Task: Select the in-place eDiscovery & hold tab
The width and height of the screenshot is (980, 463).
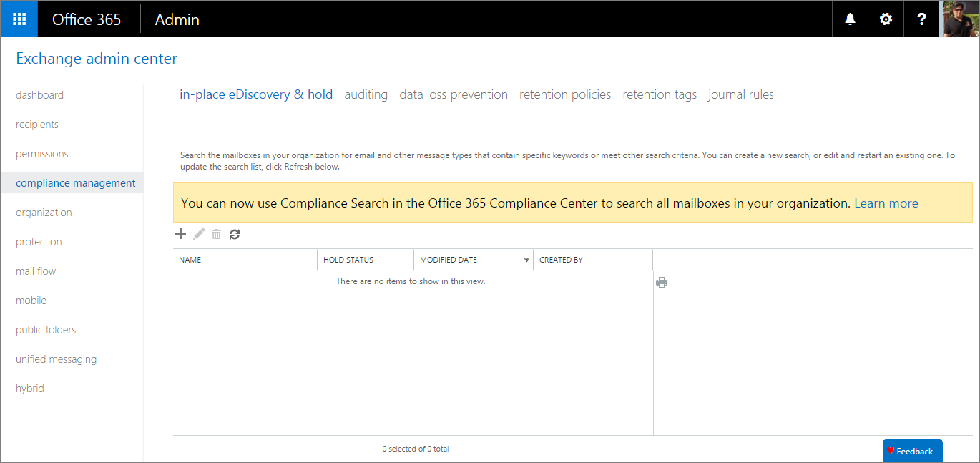Action: click(x=256, y=94)
